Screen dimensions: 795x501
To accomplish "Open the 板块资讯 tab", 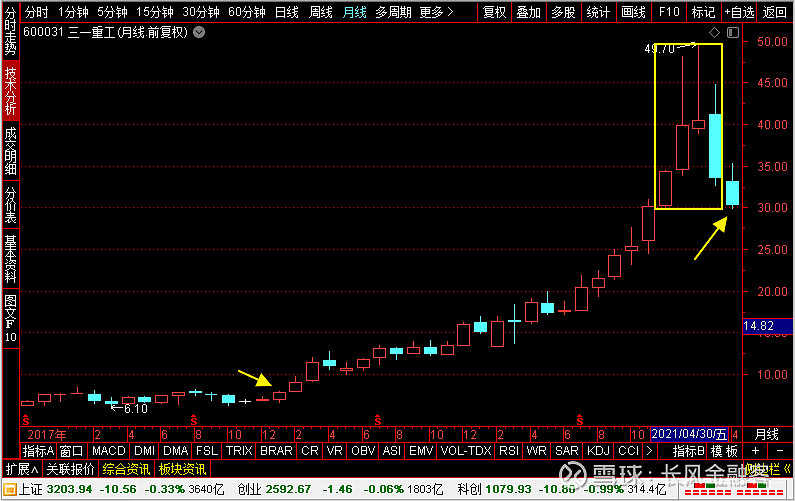I will [183, 469].
